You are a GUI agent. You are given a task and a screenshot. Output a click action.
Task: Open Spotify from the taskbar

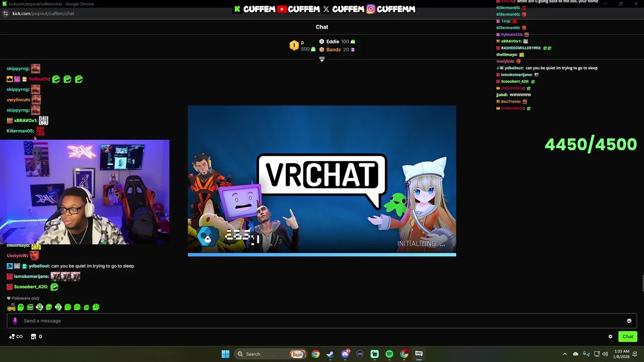point(389,354)
